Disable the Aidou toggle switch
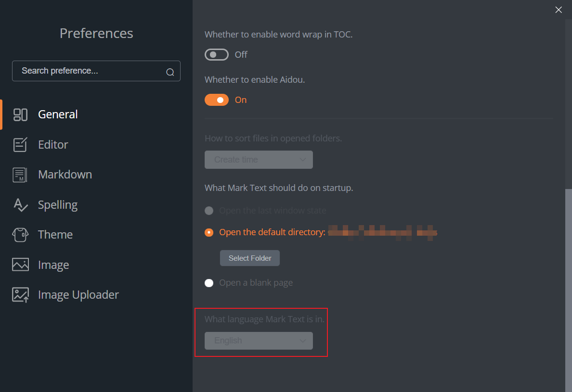572x392 pixels. click(x=217, y=100)
